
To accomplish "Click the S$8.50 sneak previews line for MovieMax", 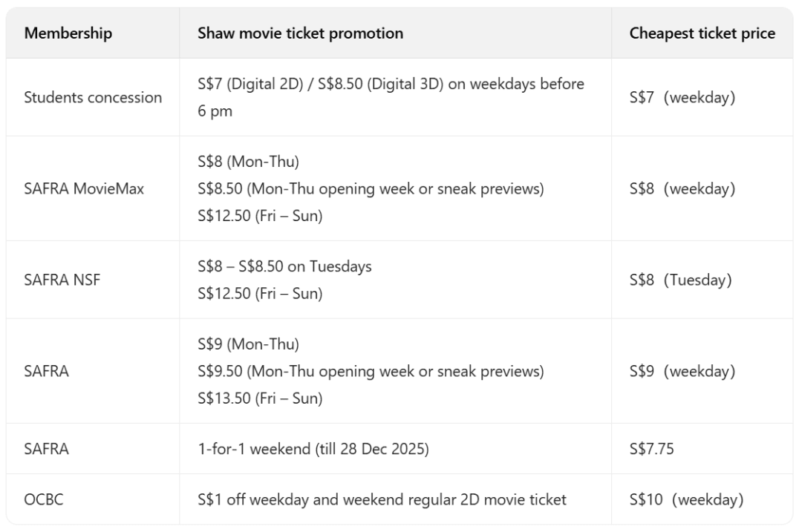I will 371,188.
